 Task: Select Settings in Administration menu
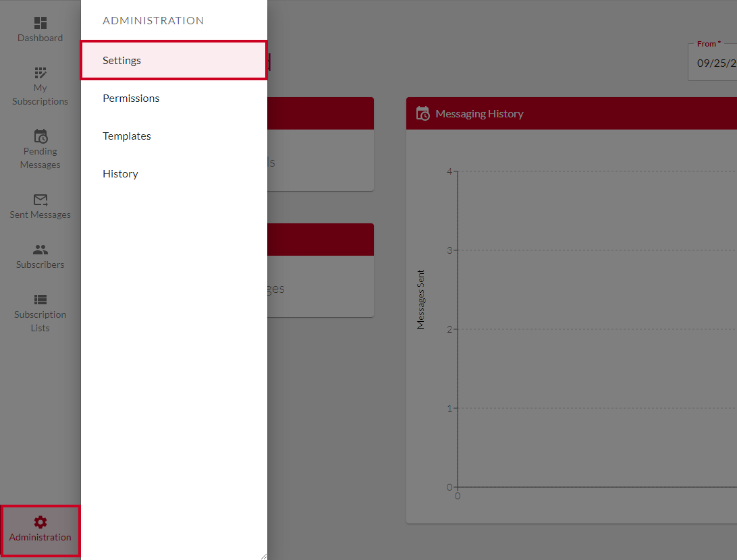tap(174, 60)
